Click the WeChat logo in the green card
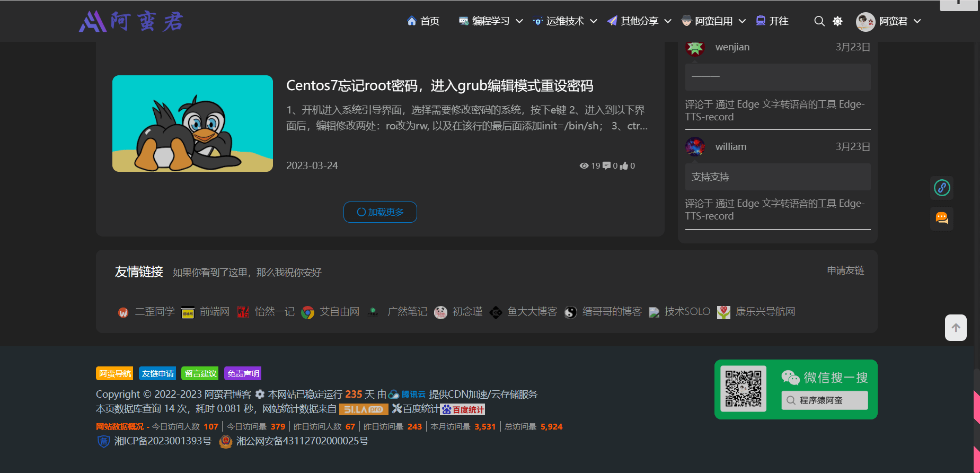This screenshot has height=473, width=980. 790,378
